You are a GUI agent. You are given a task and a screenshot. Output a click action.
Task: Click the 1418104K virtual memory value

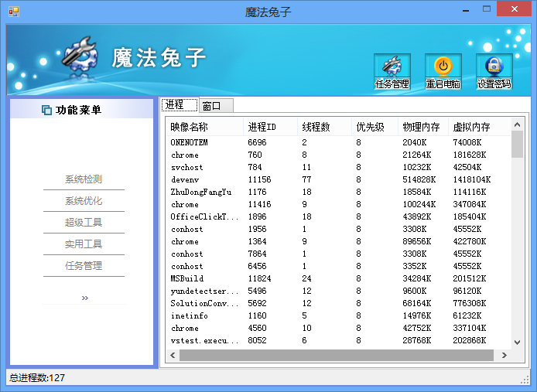tap(472, 179)
